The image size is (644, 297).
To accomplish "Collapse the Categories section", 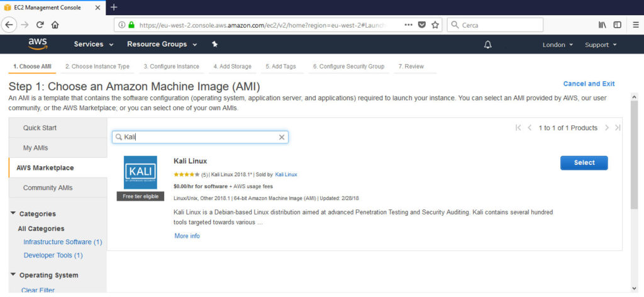I will (33, 213).
